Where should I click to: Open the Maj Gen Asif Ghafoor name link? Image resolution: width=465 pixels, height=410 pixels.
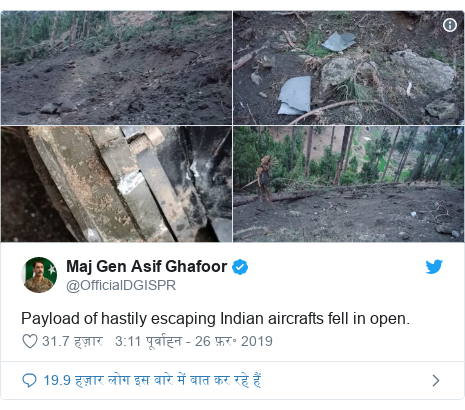(x=147, y=266)
